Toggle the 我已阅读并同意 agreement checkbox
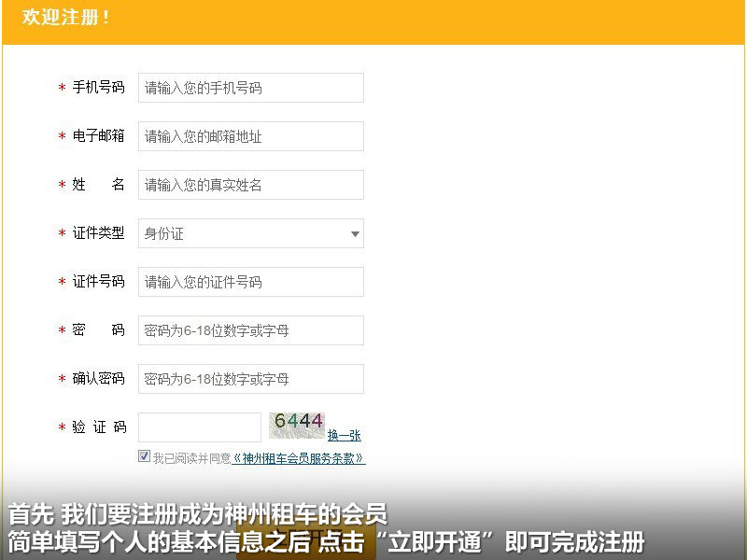 144,456
